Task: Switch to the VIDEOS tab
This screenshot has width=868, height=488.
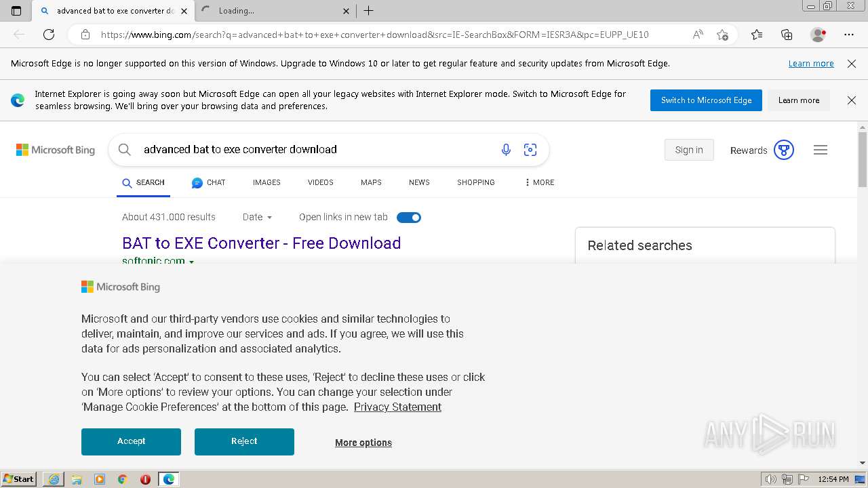Action: pyautogui.click(x=320, y=182)
